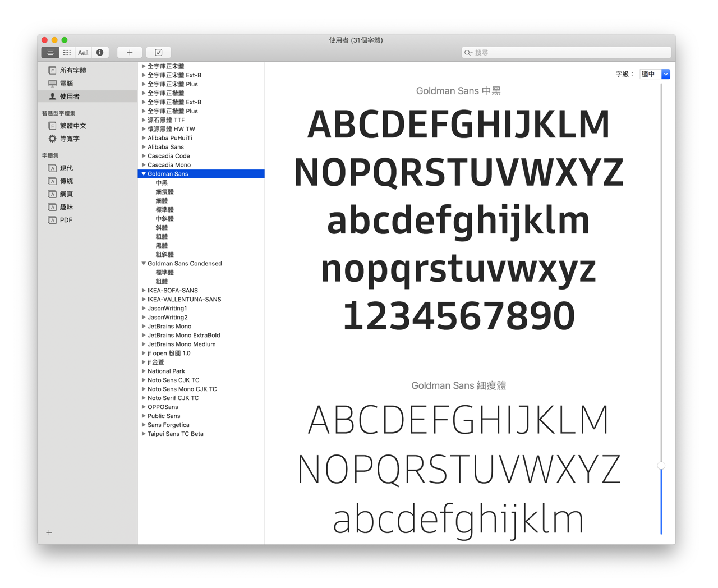Switch to sample text preview mode
The height and width of the screenshot is (588, 718).
point(50,52)
